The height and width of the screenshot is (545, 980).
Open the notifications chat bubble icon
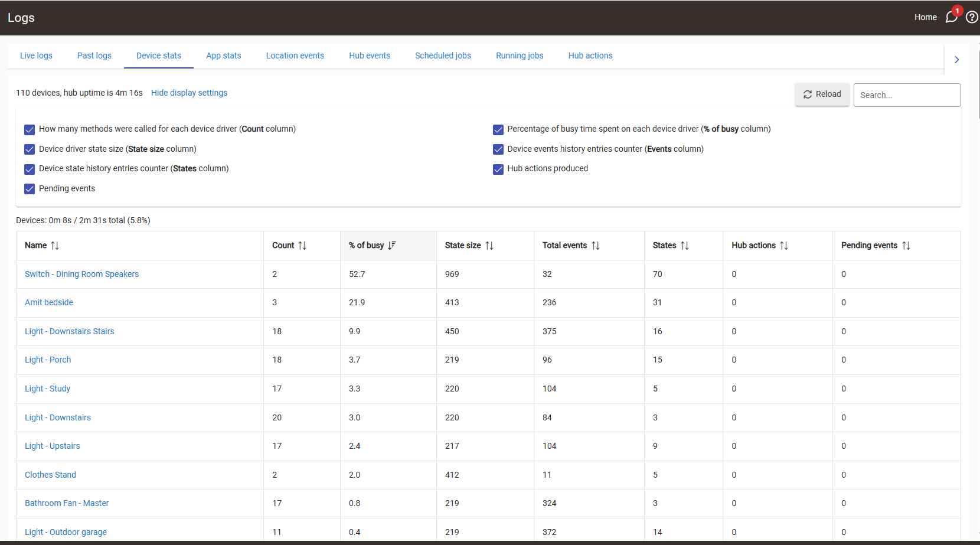pyautogui.click(x=950, y=17)
